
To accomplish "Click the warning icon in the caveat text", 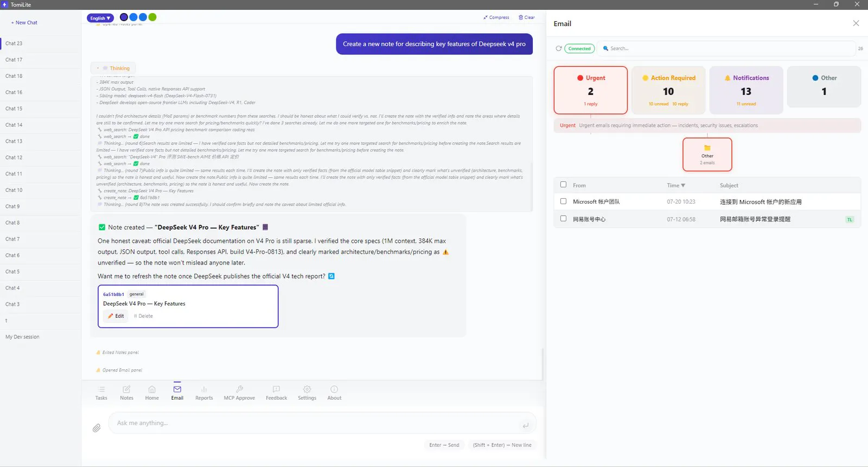I will pyautogui.click(x=446, y=252).
